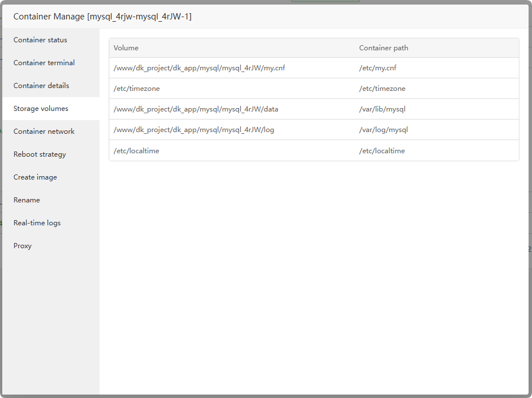Select the /etc/localtime volume entry
The image size is (532, 398).
coord(136,151)
